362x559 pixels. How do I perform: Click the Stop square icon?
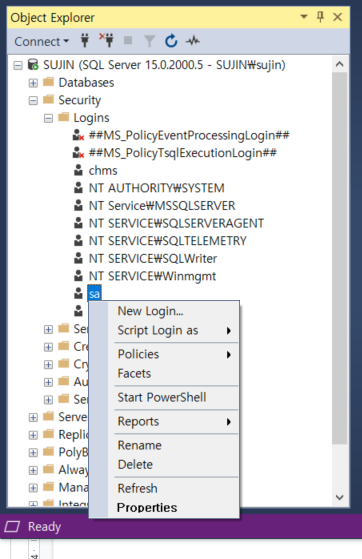(x=128, y=40)
